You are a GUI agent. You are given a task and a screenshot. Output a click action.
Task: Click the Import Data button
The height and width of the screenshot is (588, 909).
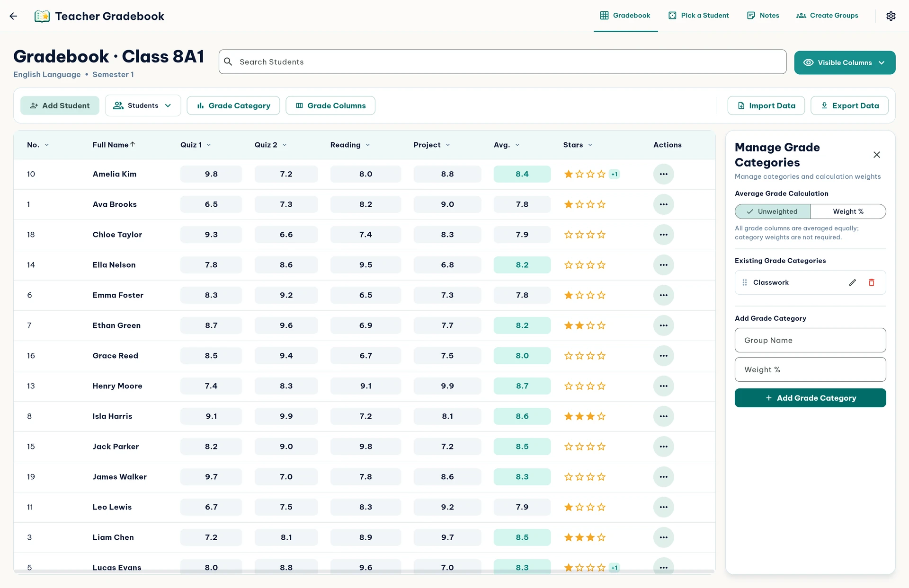(x=766, y=105)
